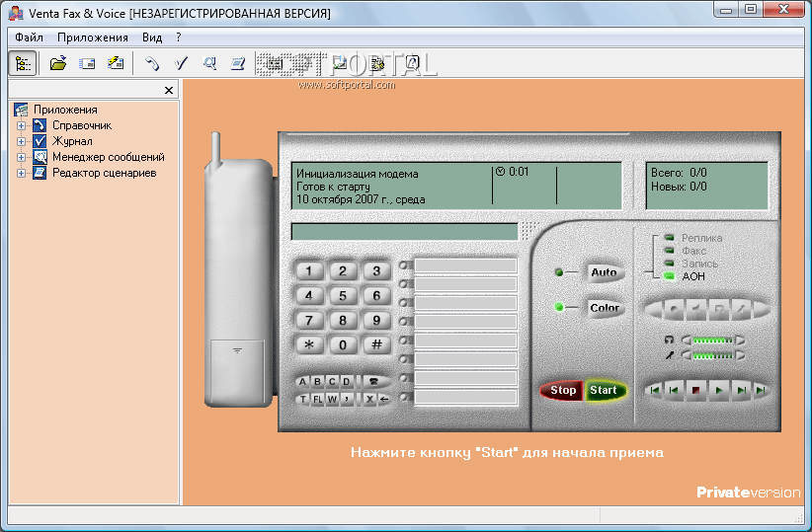The image size is (812, 532).
Task: Toggle the Реплика indicator light
Action: 669,238
